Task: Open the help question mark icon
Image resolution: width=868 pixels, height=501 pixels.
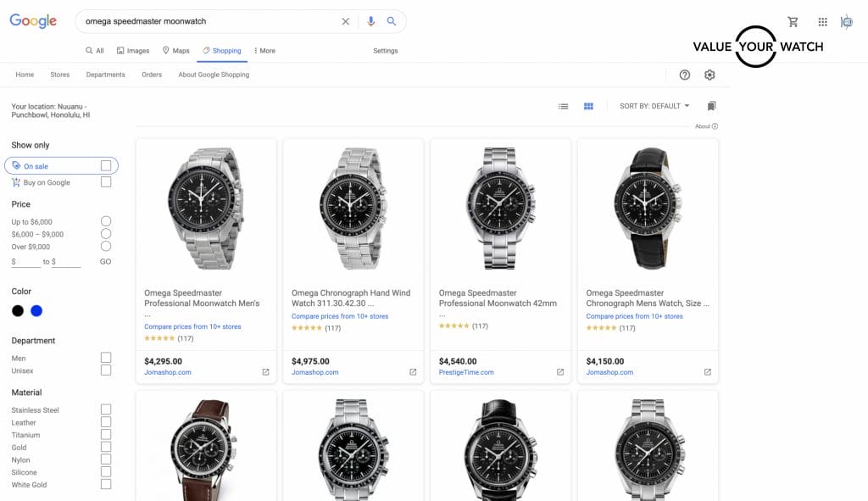Action: pyautogui.click(x=685, y=75)
